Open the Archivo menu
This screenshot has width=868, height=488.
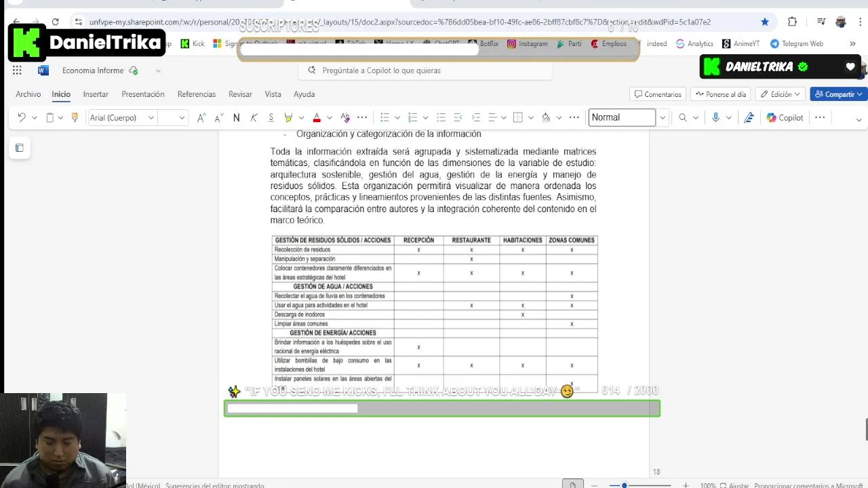pyautogui.click(x=28, y=94)
